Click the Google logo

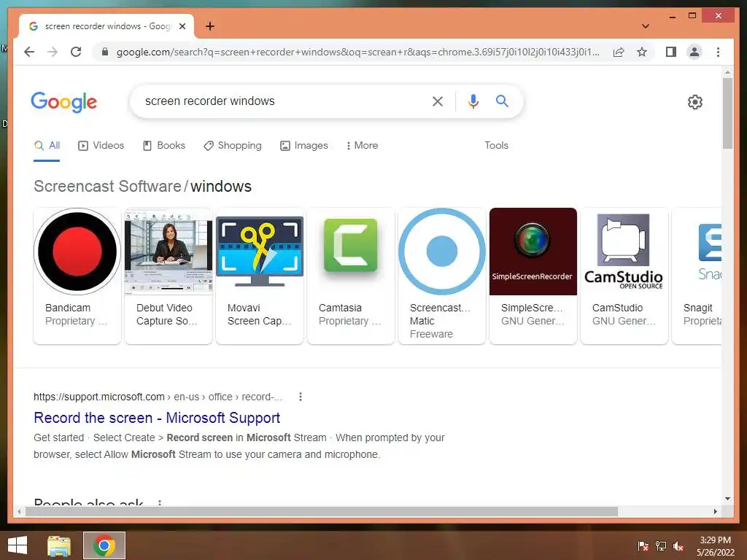click(64, 102)
